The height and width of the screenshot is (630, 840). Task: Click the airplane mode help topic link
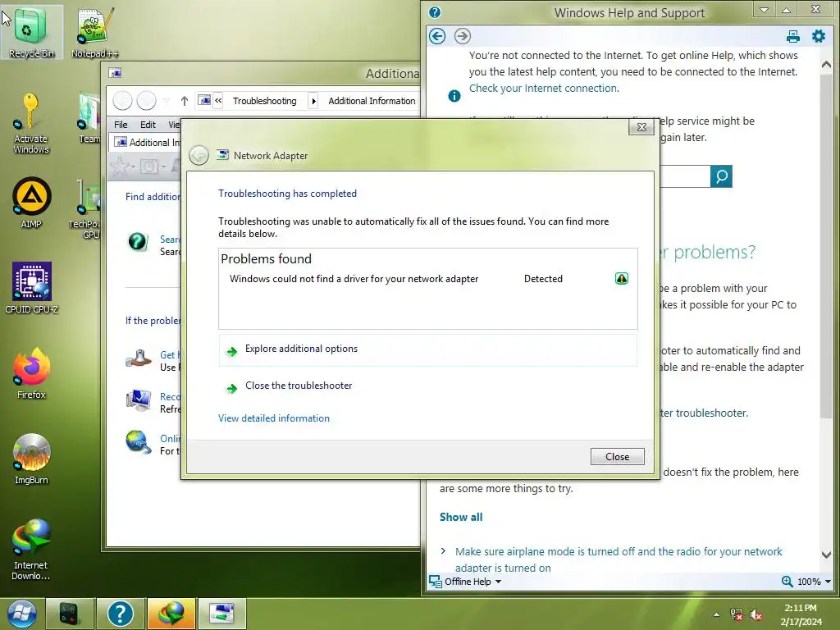[x=619, y=559]
